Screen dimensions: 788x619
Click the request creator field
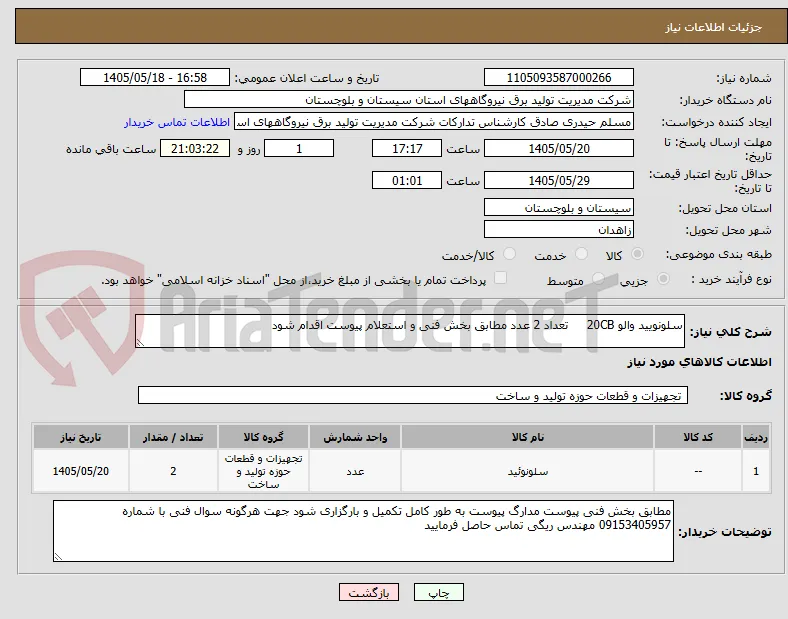(x=434, y=122)
